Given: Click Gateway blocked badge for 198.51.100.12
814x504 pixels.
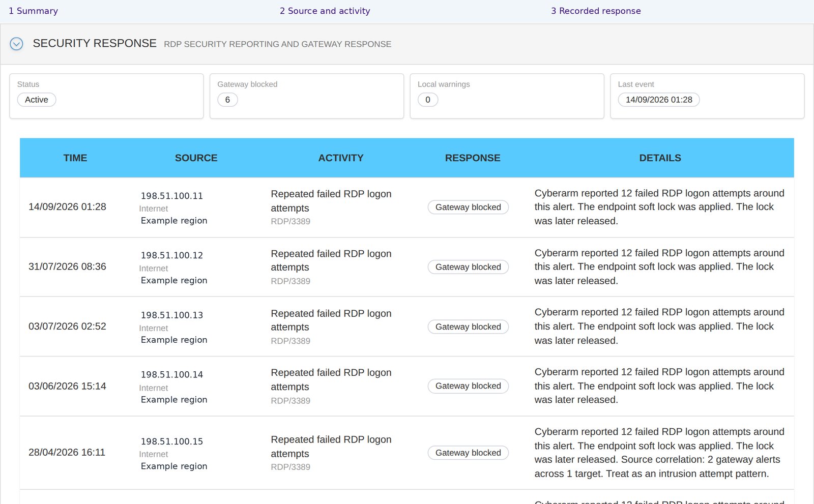Looking at the screenshot, I should [468, 267].
